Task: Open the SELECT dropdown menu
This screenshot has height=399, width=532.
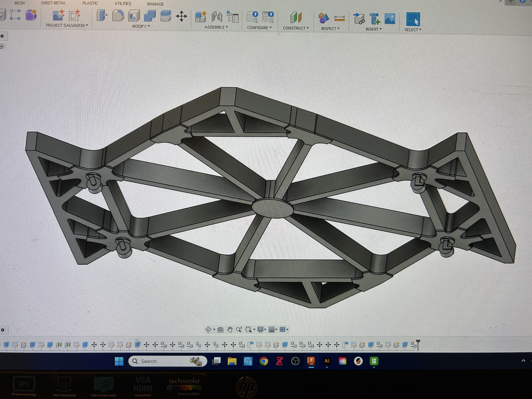Action: pyautogui.click(x=413, y=30)
